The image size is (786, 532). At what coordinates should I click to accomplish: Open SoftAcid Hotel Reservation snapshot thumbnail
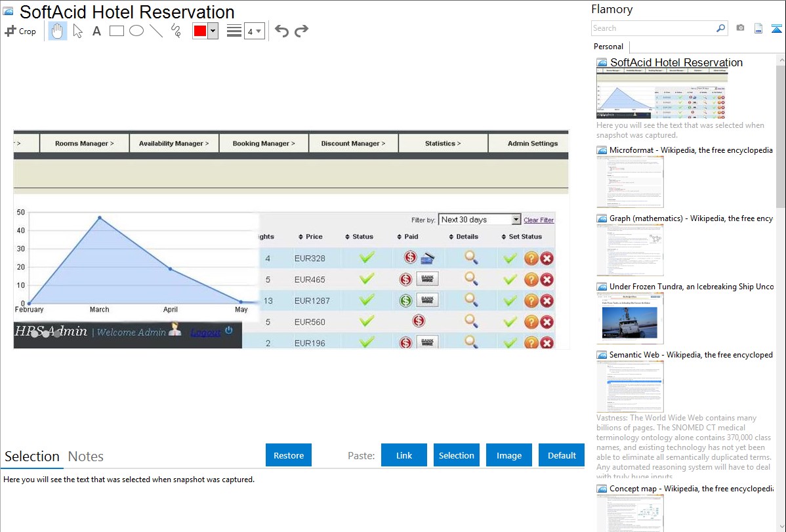[x=661, y=93]
